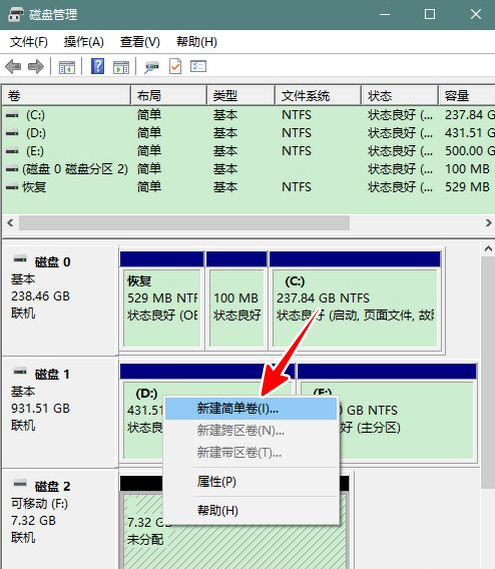Viewport: 495px width, 569px height.
Task: Open the 文件(F) menu
Action: [28, 42]
